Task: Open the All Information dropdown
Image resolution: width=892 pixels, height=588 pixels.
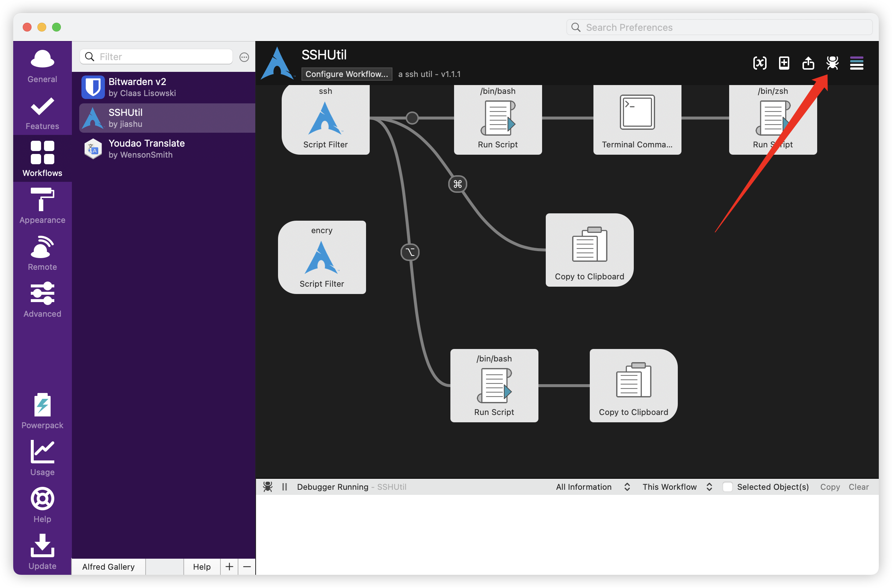Action: pos(593,487)
